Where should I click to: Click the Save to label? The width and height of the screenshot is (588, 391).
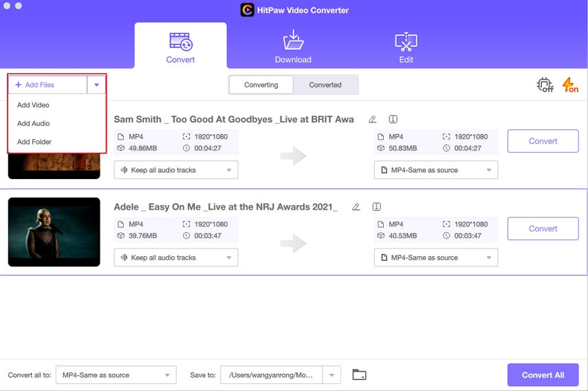point(203,375)
